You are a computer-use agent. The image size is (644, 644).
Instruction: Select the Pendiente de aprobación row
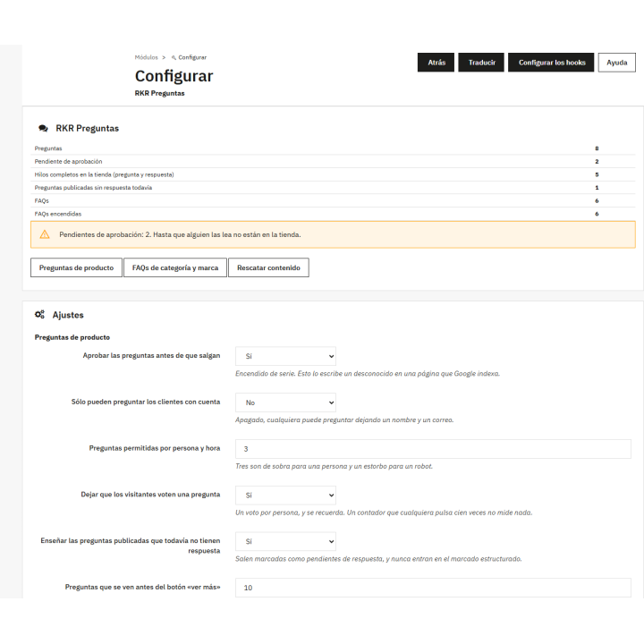tap(333, 161)
